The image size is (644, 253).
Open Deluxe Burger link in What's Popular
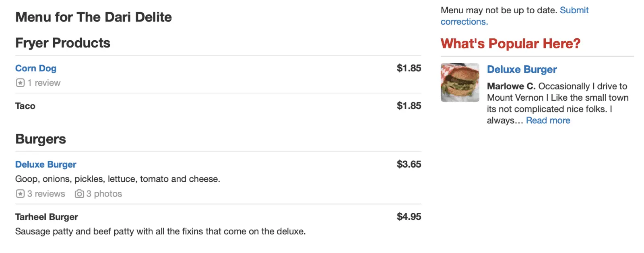tap(522, 70)
